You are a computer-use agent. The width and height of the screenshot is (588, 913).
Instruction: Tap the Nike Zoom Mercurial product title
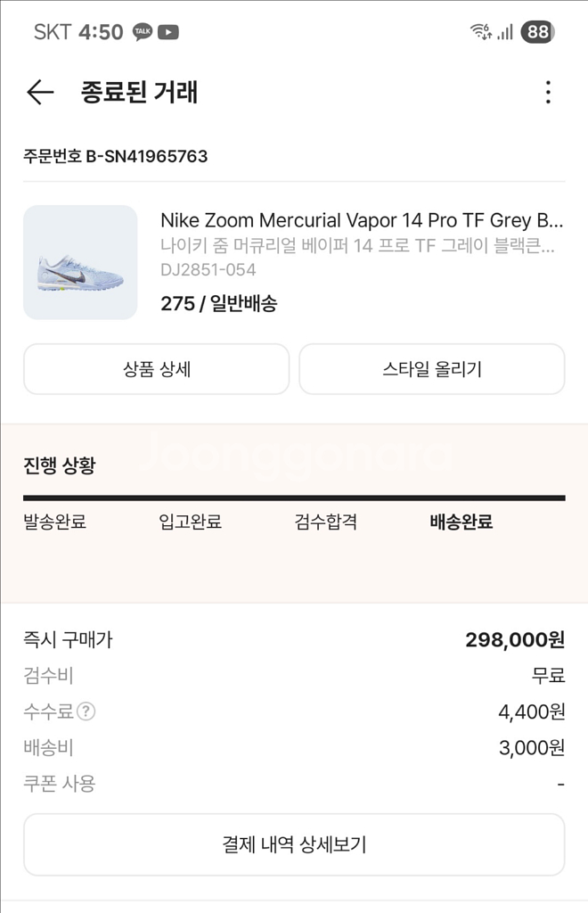pyautogui.click(x=361, y=220)
